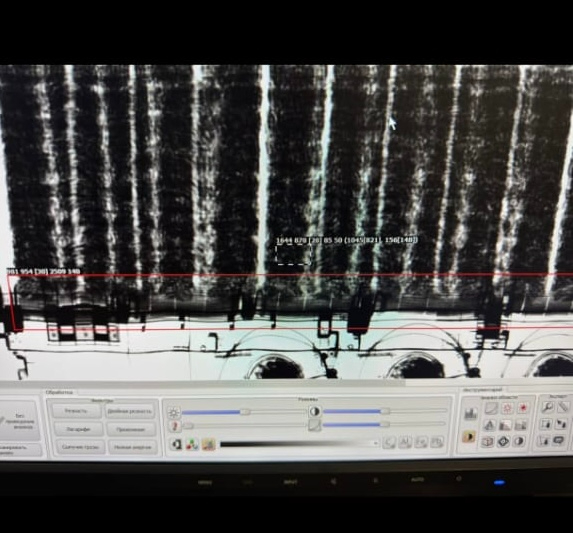
Task: Open the gradient palette dropdown arrow
Action: 375,443
